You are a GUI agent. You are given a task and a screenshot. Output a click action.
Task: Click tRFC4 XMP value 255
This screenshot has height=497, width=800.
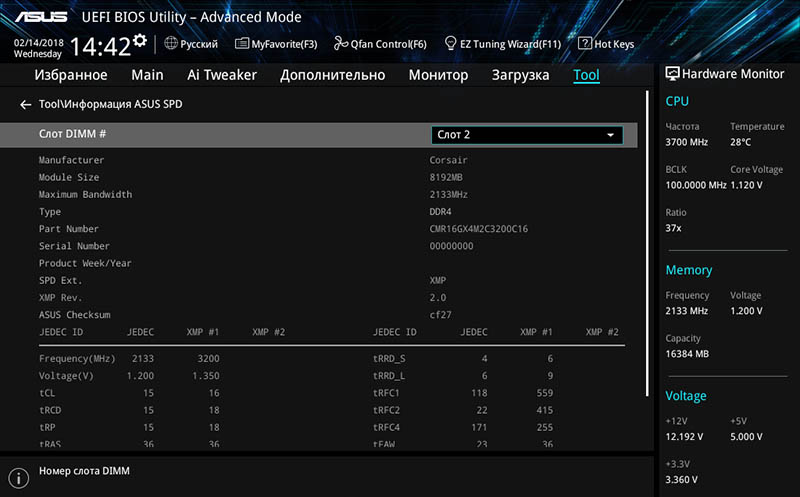(544, 428)
